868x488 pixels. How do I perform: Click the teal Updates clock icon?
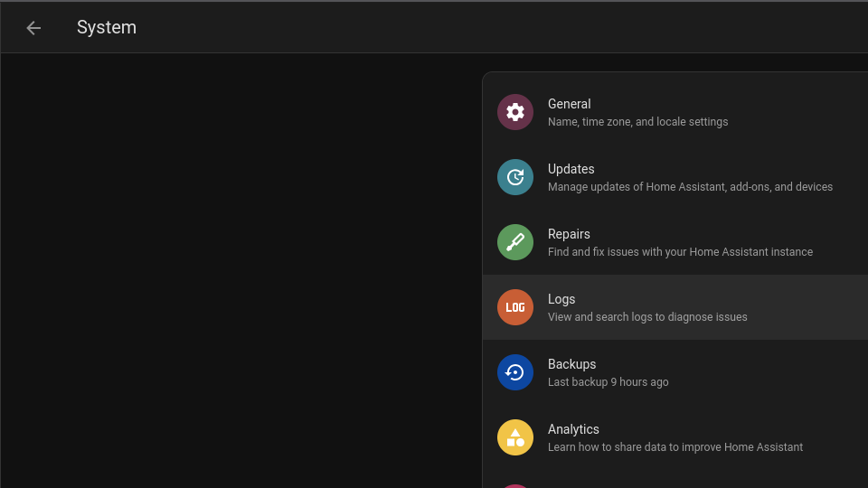[515, 177]
